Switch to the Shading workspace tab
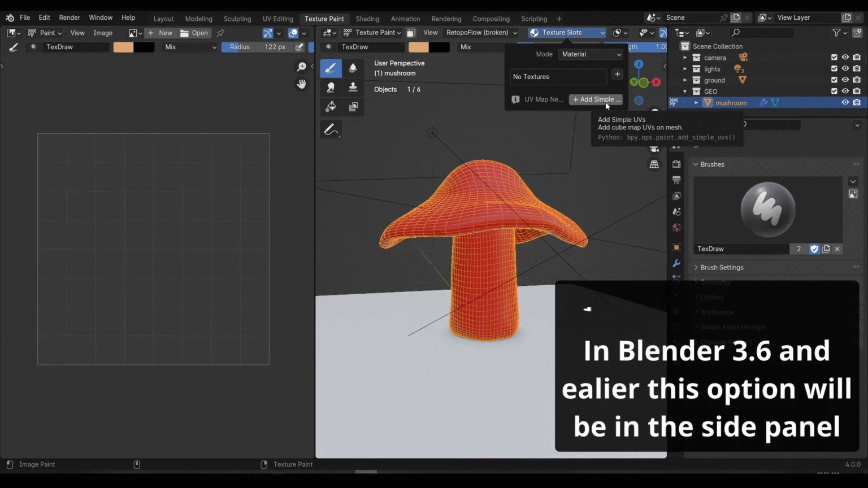 [x=367, y=18]
